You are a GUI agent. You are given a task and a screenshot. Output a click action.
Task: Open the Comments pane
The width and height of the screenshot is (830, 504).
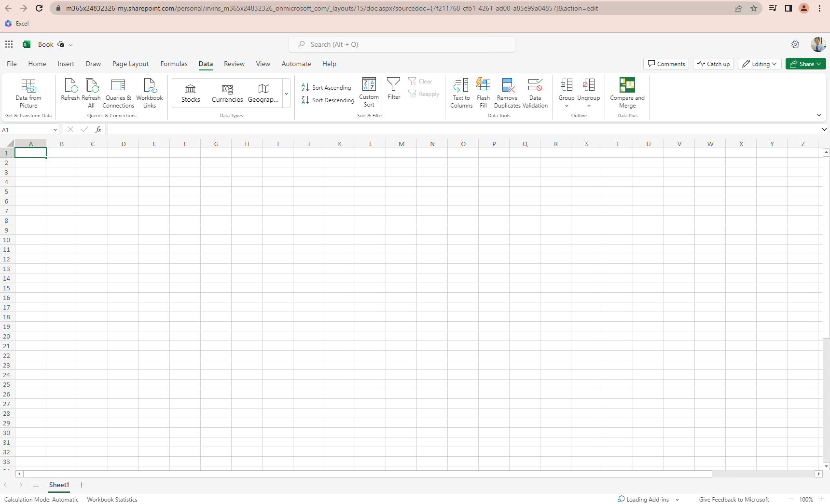(x=666, y=63)
